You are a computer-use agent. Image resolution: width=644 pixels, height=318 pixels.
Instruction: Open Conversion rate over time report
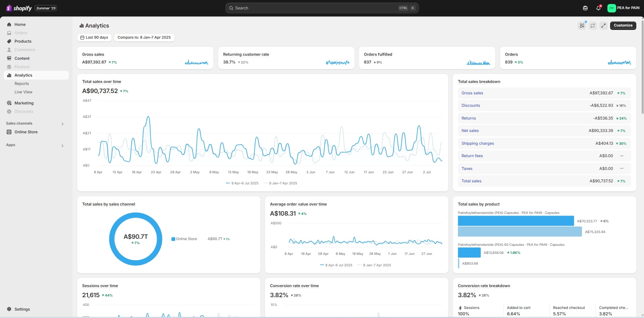(294, 286)
